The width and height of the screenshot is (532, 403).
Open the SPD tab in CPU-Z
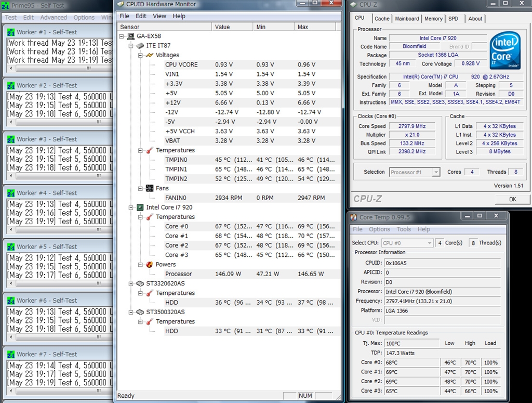click(454, 19)
